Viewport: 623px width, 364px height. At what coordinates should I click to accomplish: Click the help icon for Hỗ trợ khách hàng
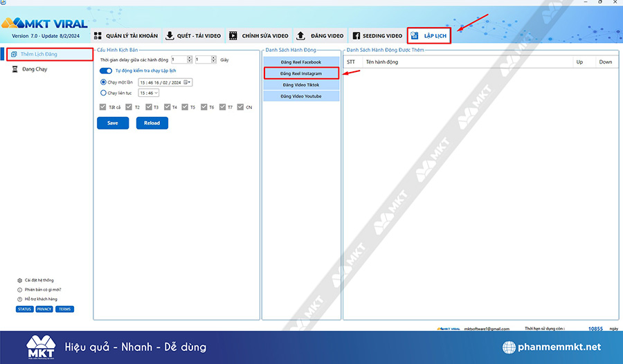pyautogui.click(x=19, y=299)
